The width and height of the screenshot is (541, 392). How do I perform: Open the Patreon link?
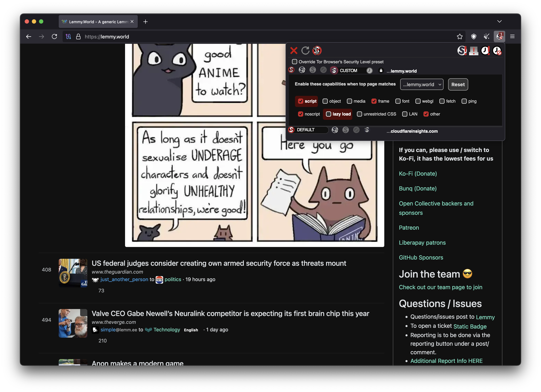[x=409, y=227]
